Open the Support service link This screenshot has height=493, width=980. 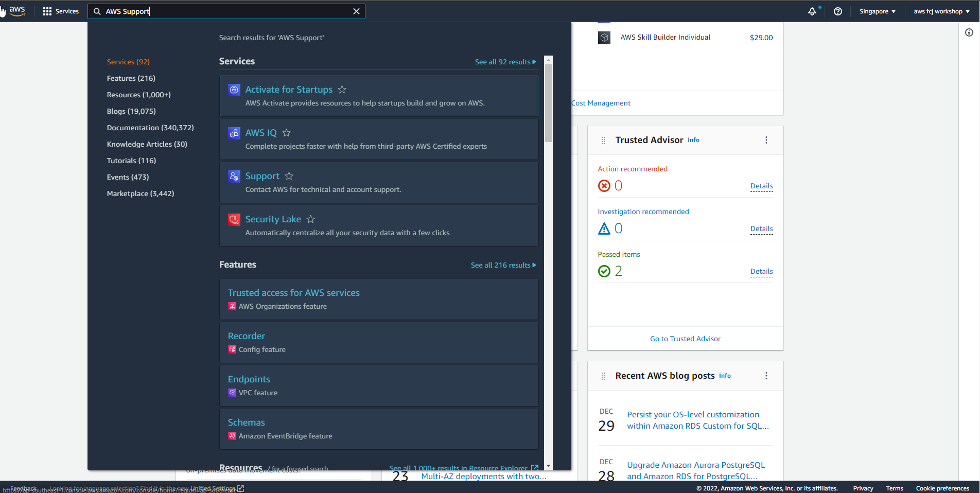262,176
